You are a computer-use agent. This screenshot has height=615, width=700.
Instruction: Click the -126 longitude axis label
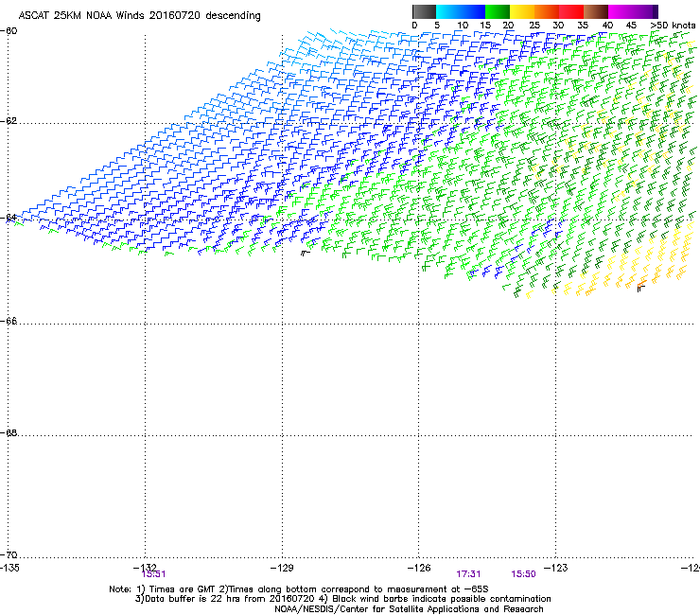[x=419, y=568]
